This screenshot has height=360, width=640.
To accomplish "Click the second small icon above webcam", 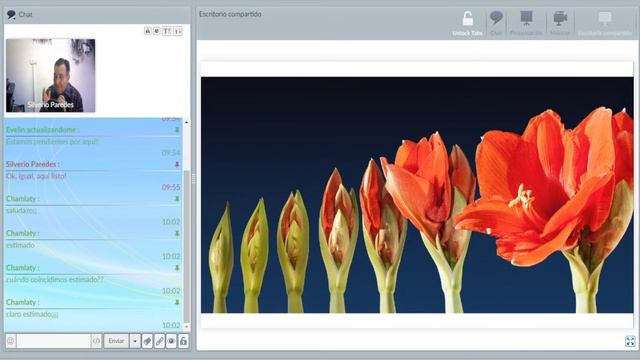I will pyautogui.click(x=157, y=31).
